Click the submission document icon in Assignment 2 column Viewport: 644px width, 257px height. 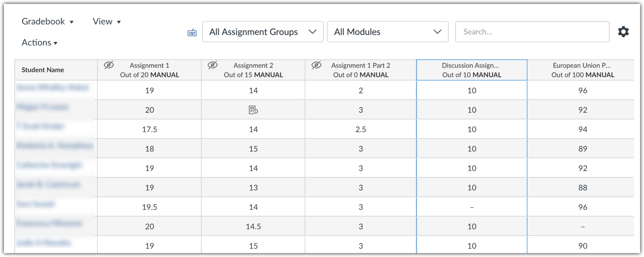(253, 109)
